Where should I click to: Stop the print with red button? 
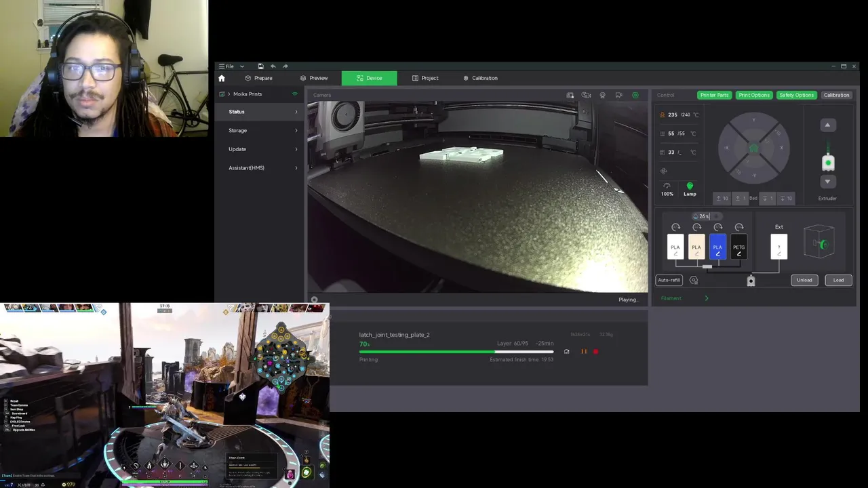(x=596, y=352)
